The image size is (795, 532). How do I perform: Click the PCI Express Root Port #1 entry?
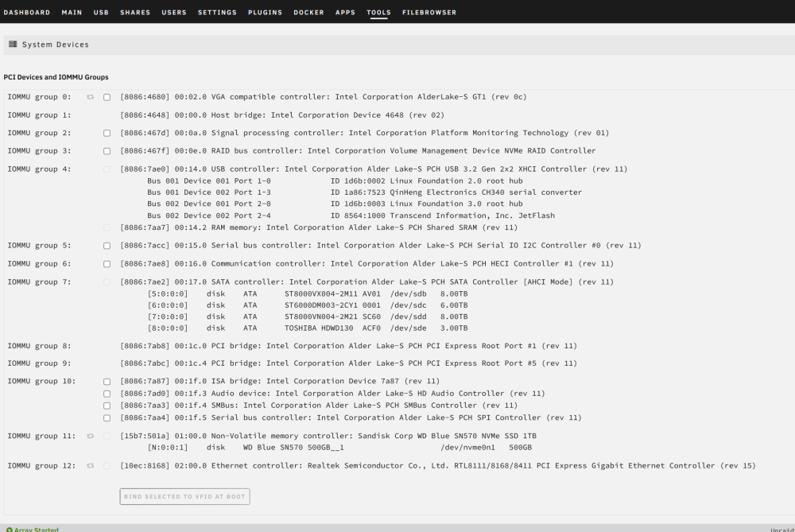click(x=348, y=346)
